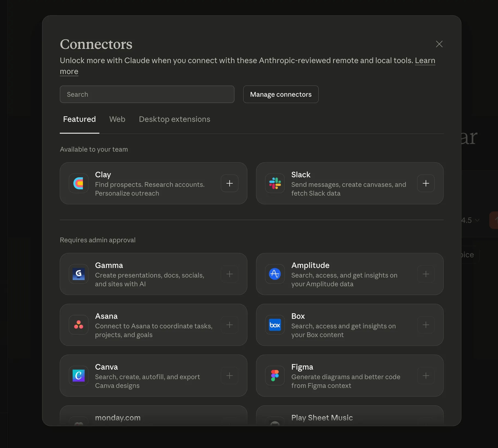Screen dimensions: 498x448
Task: Open the Desktop extensions tab
Action: (x=174, y=119)
